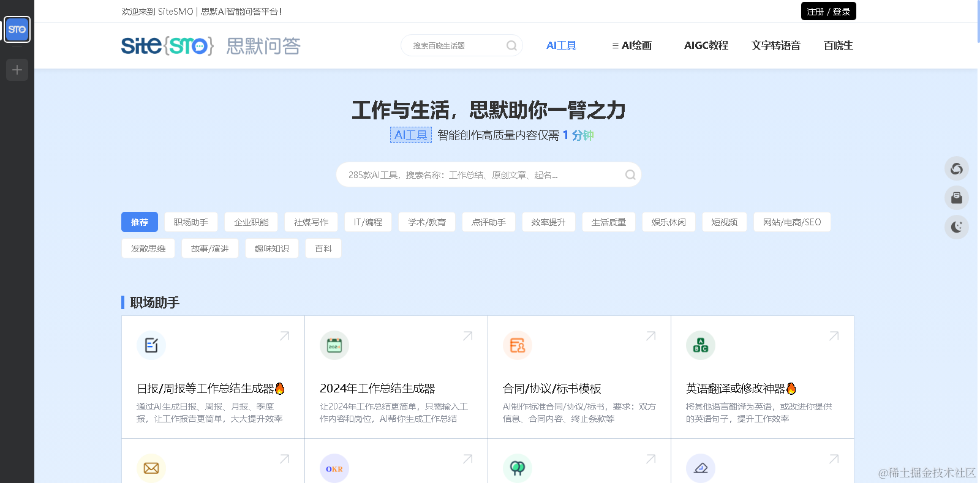Select the 点评助手 category tab
This screenshot has height=483, width=980.
(489, 222)
